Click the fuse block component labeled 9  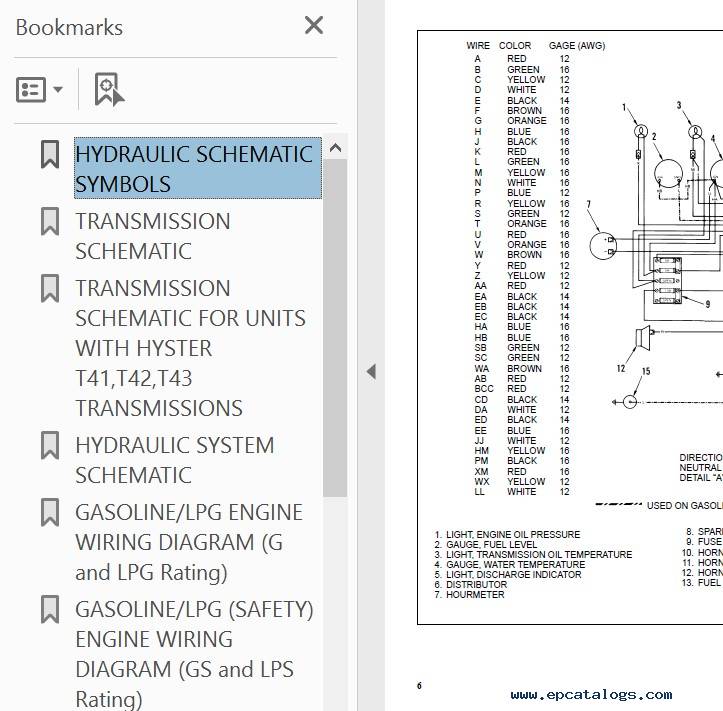667,280
